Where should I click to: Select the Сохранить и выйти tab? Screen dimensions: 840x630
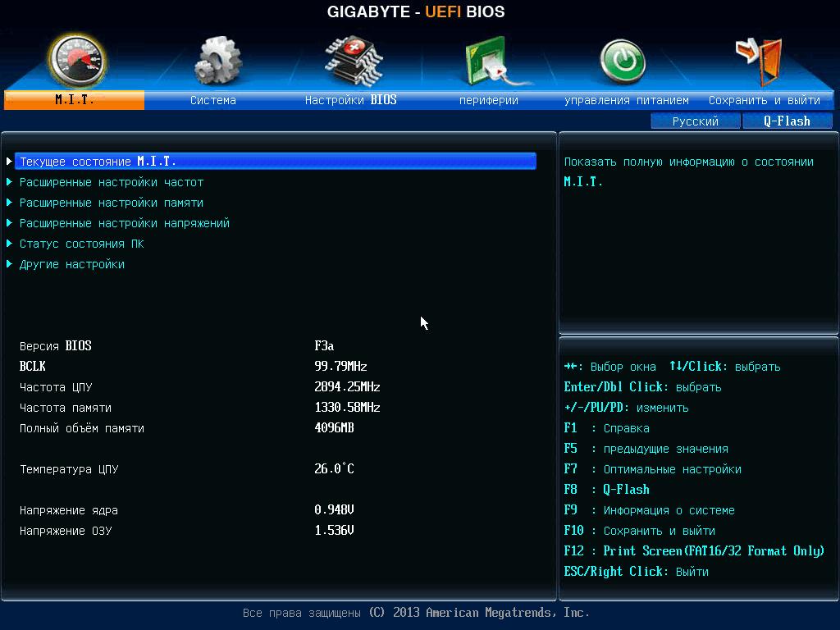[x=765, y=100]
